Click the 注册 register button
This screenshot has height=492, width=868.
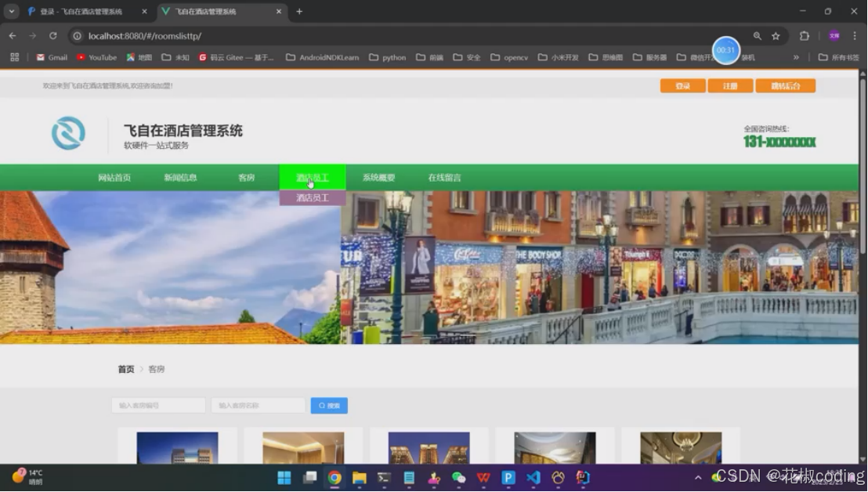729,85
